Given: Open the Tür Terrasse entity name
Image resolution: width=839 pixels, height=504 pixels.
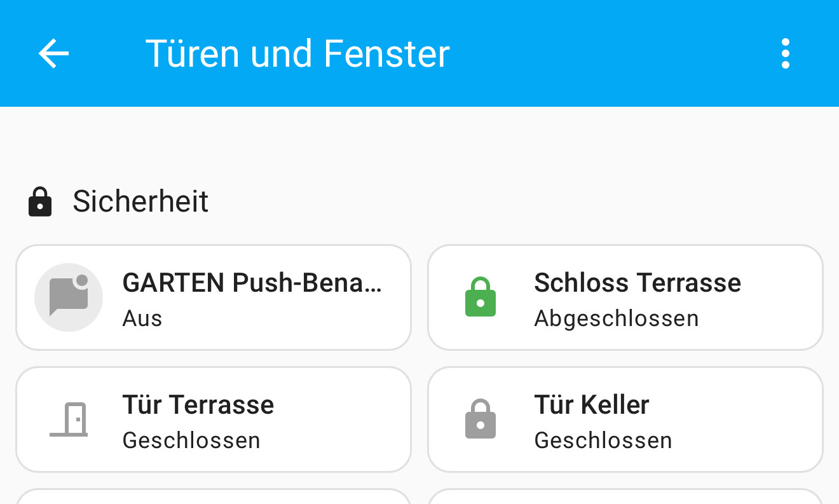Looking at the screenshot, I should [x=198, y=405].
